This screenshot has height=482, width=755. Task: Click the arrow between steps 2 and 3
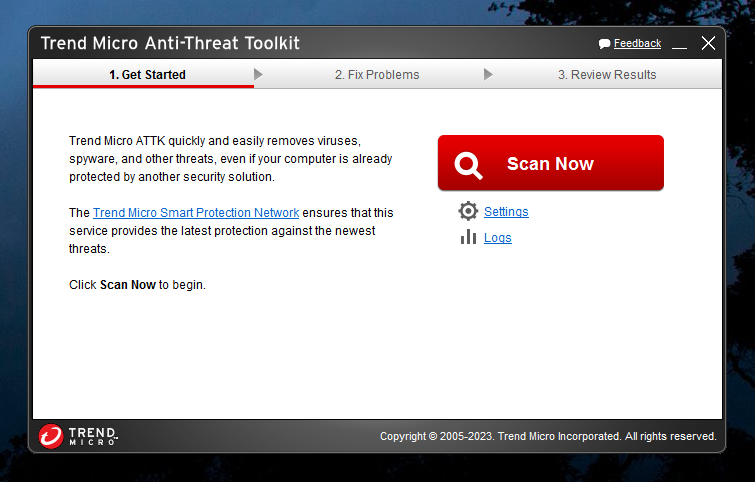[488, 74]
